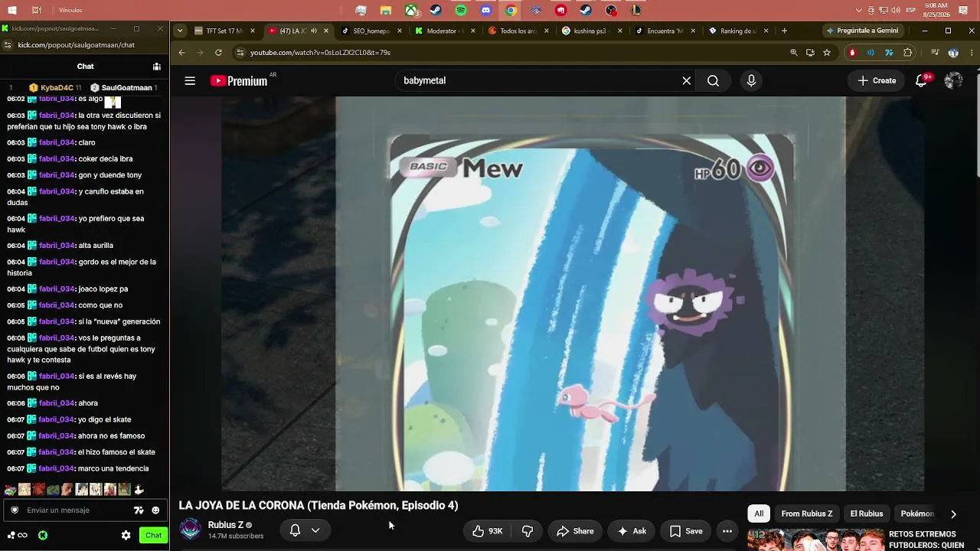Zoom the page with the address bar magnifier
This screenshot has height=551, width=980.
point(794,53)
